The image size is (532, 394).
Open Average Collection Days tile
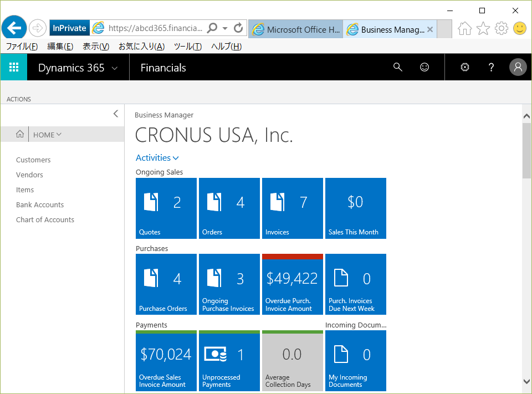coord(293,361)
